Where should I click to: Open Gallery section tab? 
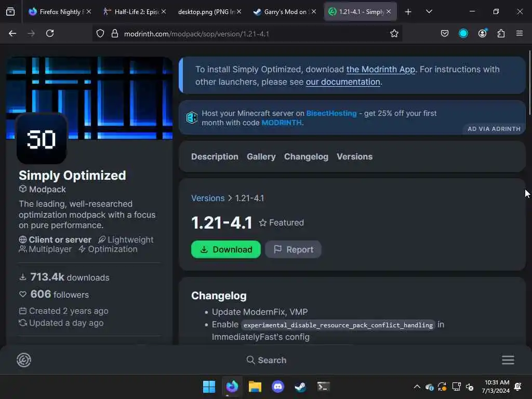tap(261, 157)
